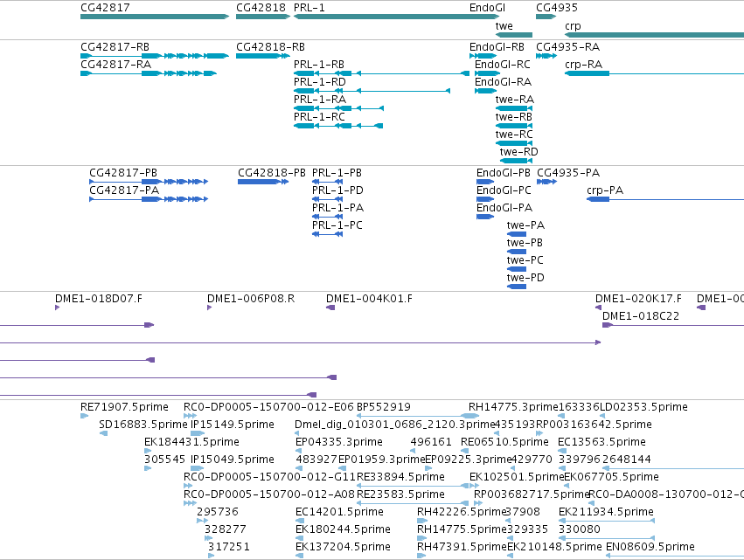
Task: Click the RC0-DP0005-150700-012-E06 EST label
Action: click(268, 407)
